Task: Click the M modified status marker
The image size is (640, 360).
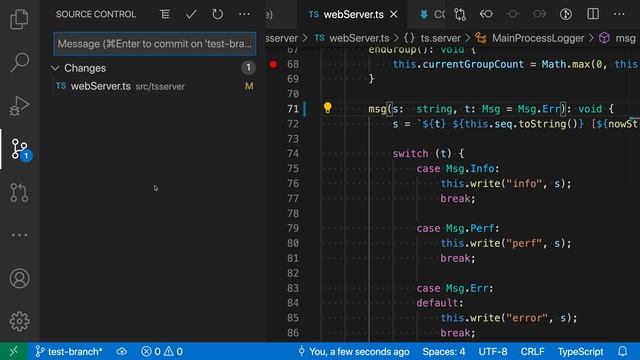Action: (249, 86)
